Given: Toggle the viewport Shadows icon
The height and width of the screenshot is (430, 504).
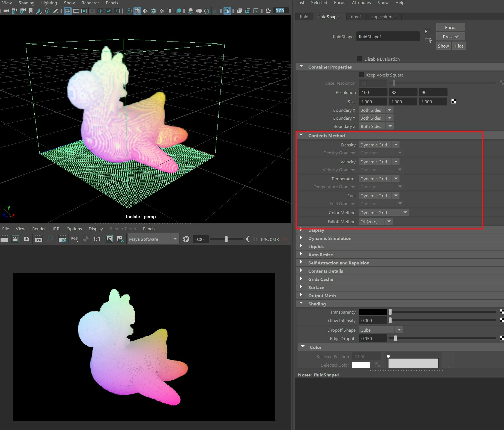Looking at the screenshot, I should (x=178, y=11).
